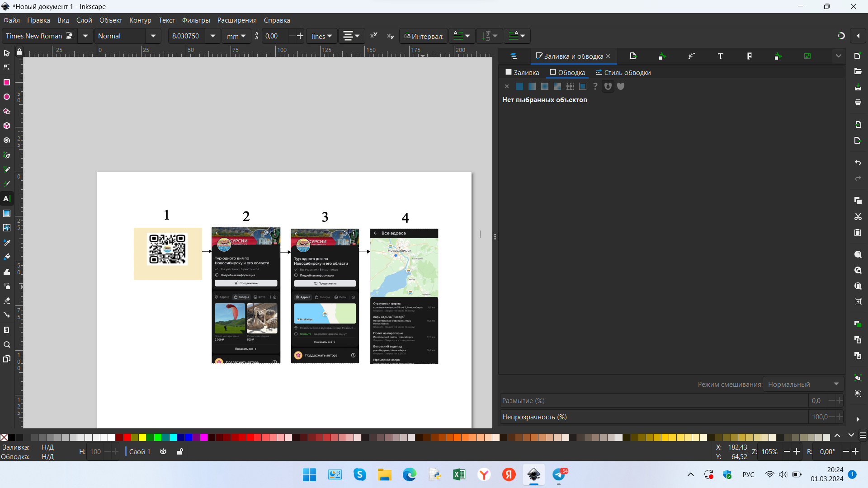This screenshot has height=488, width=868.
Task: Open blend mode Нормальный dropdown
Action: pyautogui.click(x=803, y=384)
